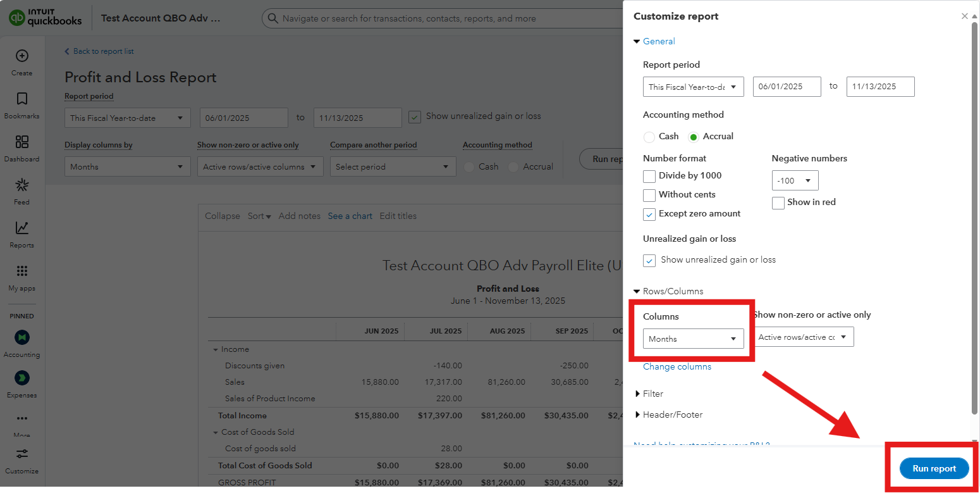Viewport: 980px width, 493px height.
Task: Check the Without cents option
Action: tap(649, 195)
